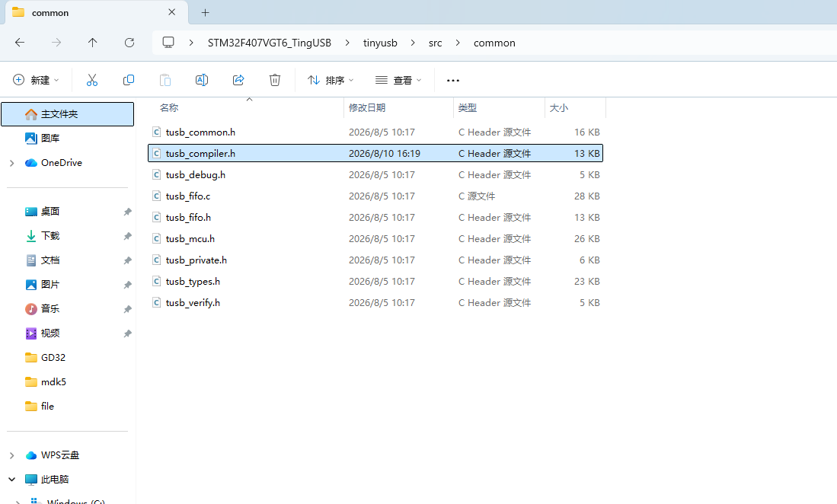Click the Copy icon in toolbar
Image resolution: width=837 pixels, height=504 pixels.
tap(129, 80)
